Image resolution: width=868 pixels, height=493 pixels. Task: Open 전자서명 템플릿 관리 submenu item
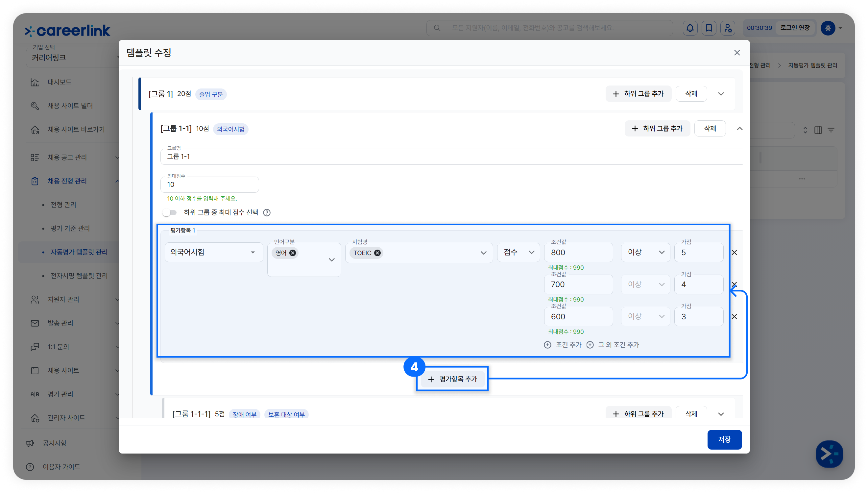(x=79, y=276)
